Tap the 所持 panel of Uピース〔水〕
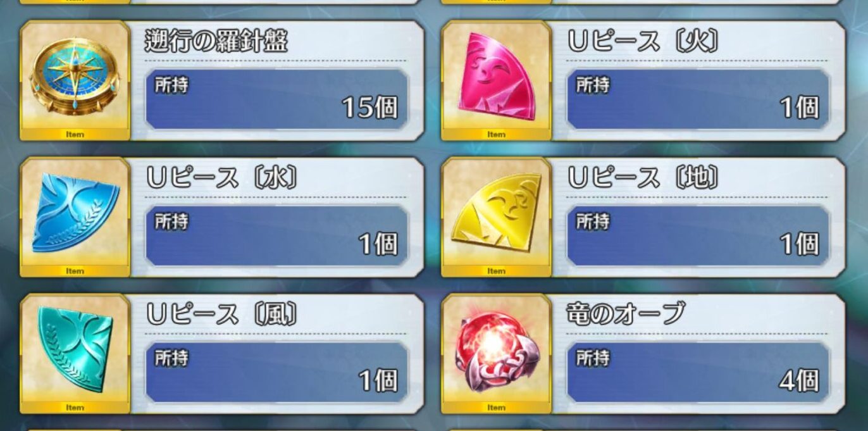The image size is (868, 431). click(276, 235)
